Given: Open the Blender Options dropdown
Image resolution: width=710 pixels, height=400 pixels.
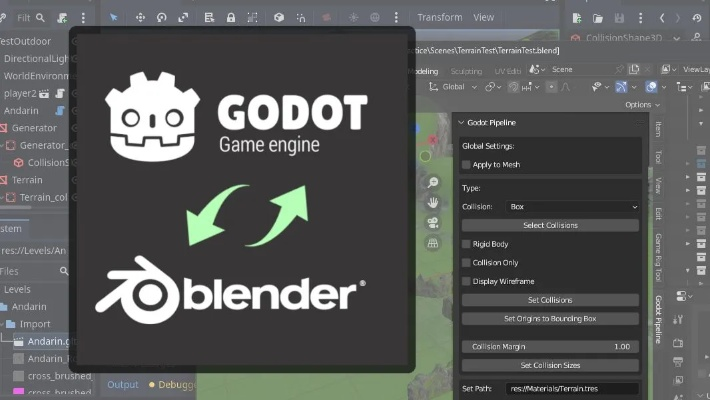Looking at the screenshot, I should [642, 105].
